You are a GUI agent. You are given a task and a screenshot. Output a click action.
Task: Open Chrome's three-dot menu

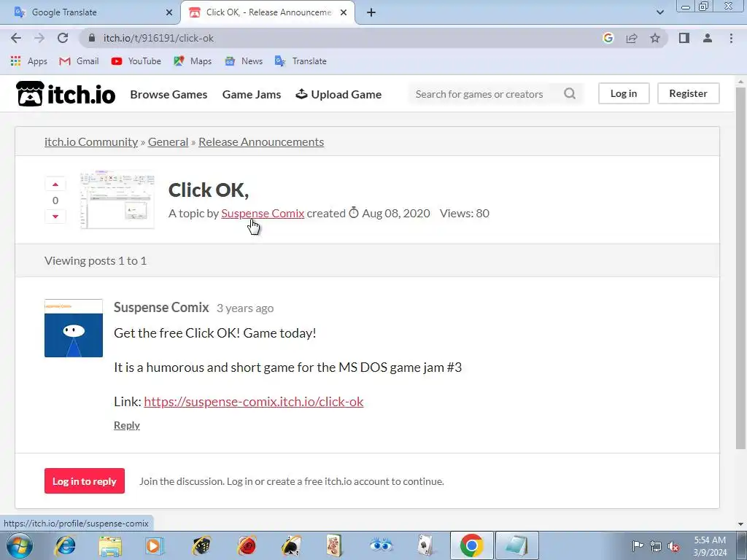(x=731, y=38)
